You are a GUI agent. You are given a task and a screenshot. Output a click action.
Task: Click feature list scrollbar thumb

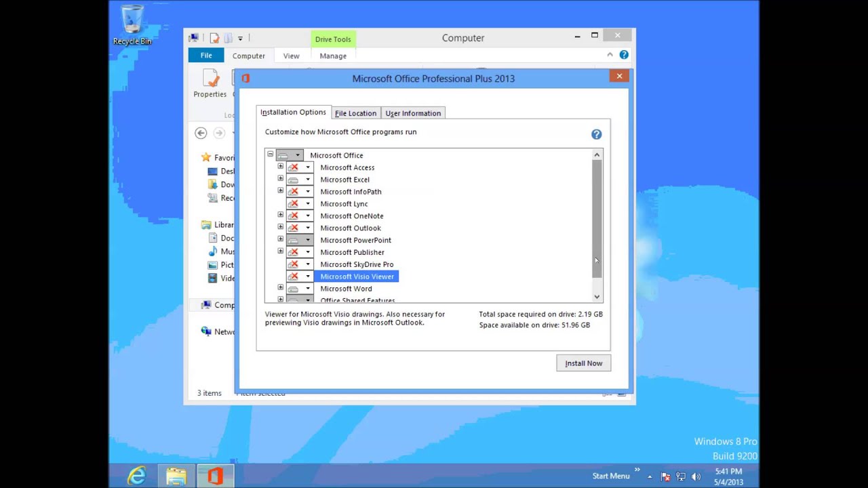597,219
